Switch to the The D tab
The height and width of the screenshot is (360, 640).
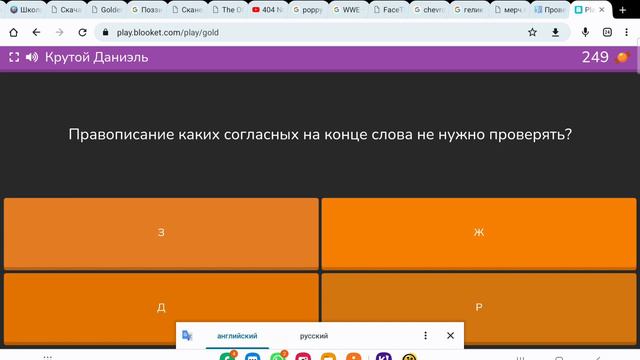pyautogui.click(x=227, y=10)
